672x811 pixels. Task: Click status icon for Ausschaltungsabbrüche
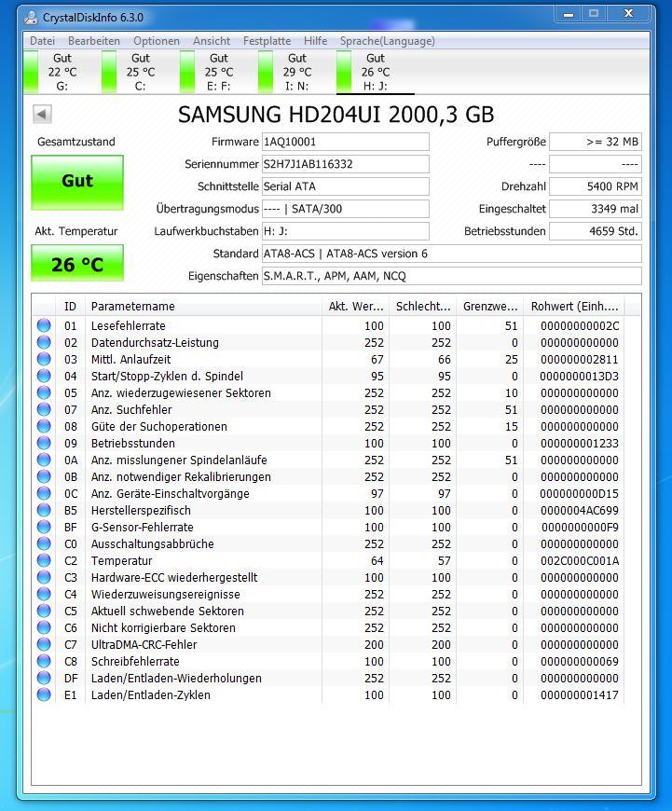coord(44,543)
